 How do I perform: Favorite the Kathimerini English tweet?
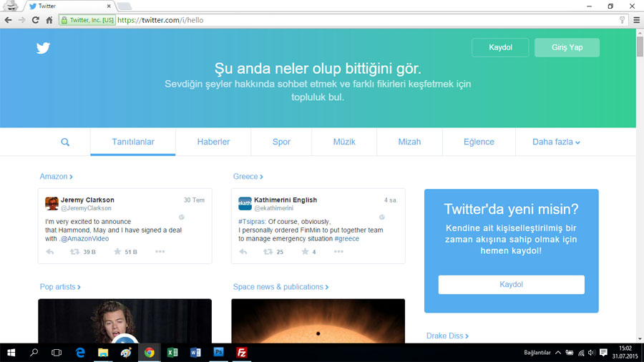click(305, 251)
